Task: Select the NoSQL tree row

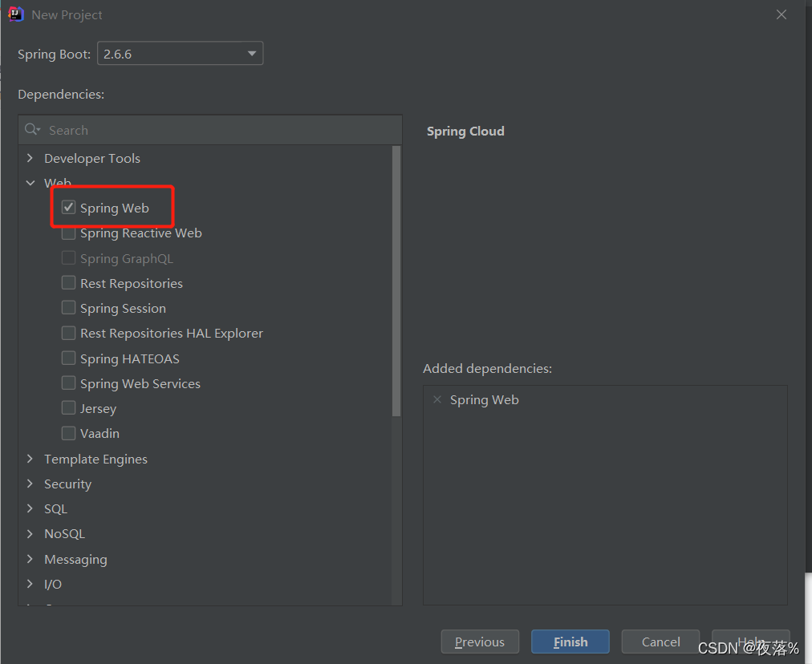Action: tap(205, 533)
